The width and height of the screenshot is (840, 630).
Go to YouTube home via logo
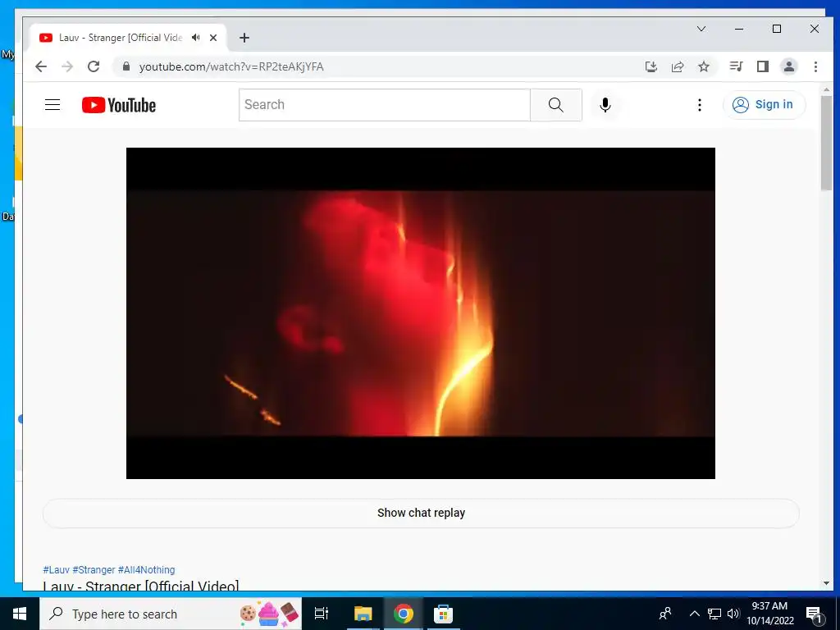[119, 105]
